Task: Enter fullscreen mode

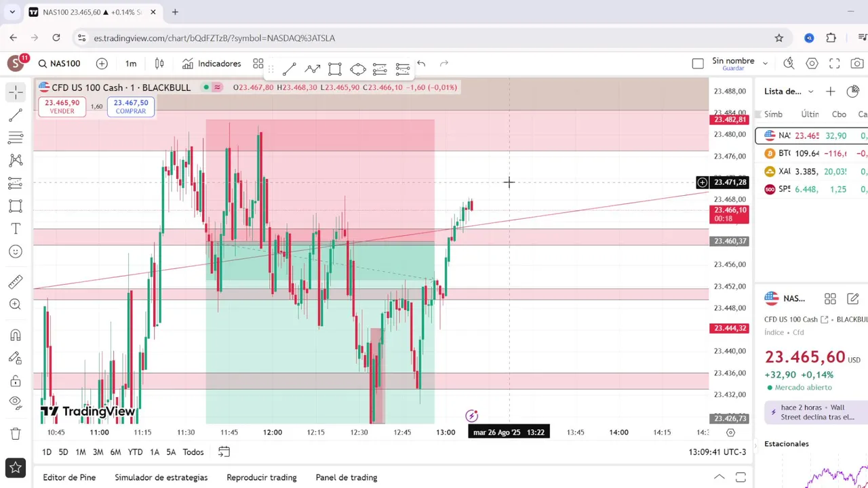Action: (835, 64)
